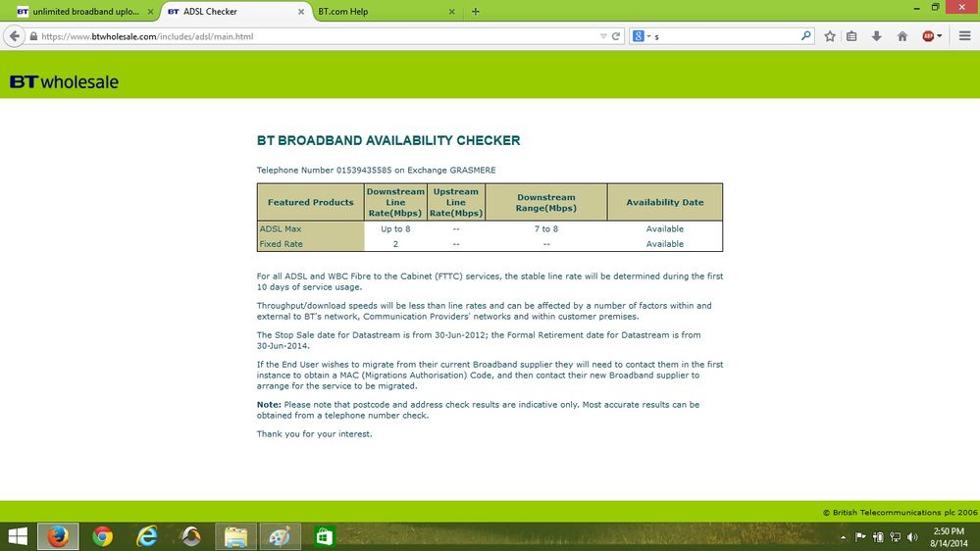Click the BT Broadband Availability Checker heading
The height and width of the screenshot is (551, 980).
point(388,140)
